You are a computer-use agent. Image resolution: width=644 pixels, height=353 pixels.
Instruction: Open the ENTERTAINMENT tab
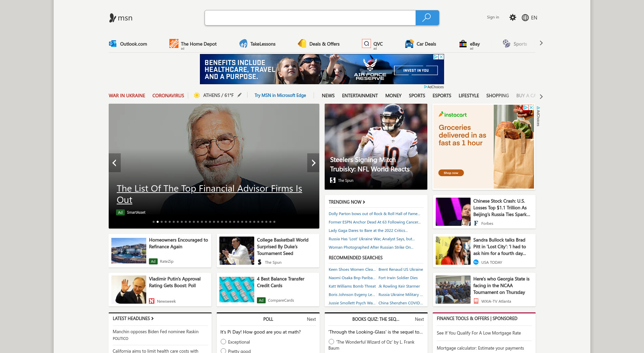pos(360,96)
